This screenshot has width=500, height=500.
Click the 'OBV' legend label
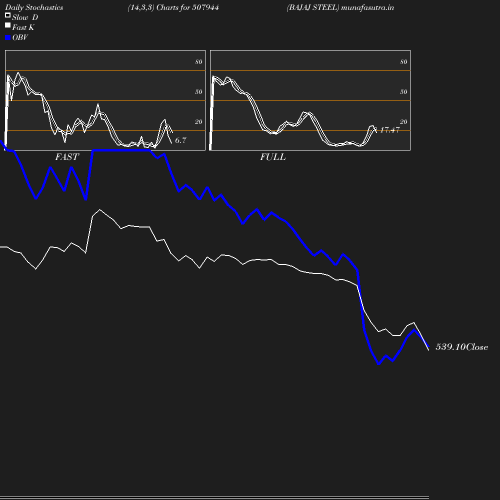coord(20,38)
